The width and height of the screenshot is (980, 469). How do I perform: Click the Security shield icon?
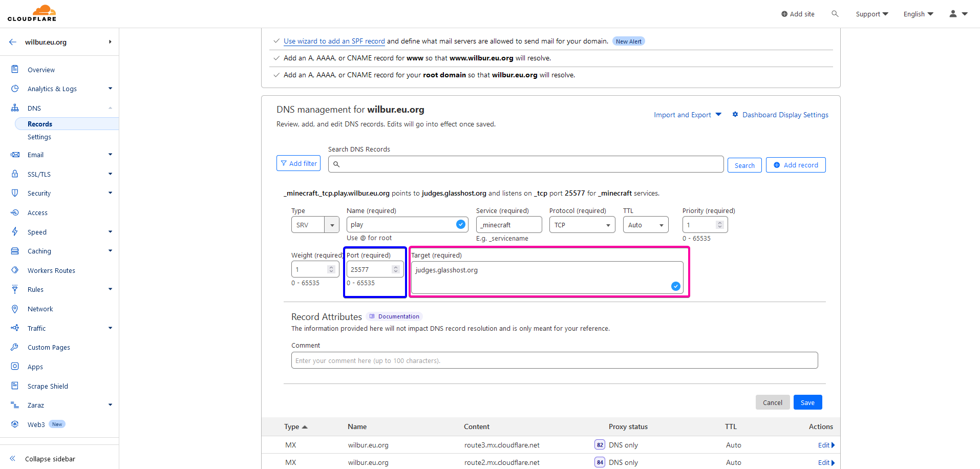[15, 193]
